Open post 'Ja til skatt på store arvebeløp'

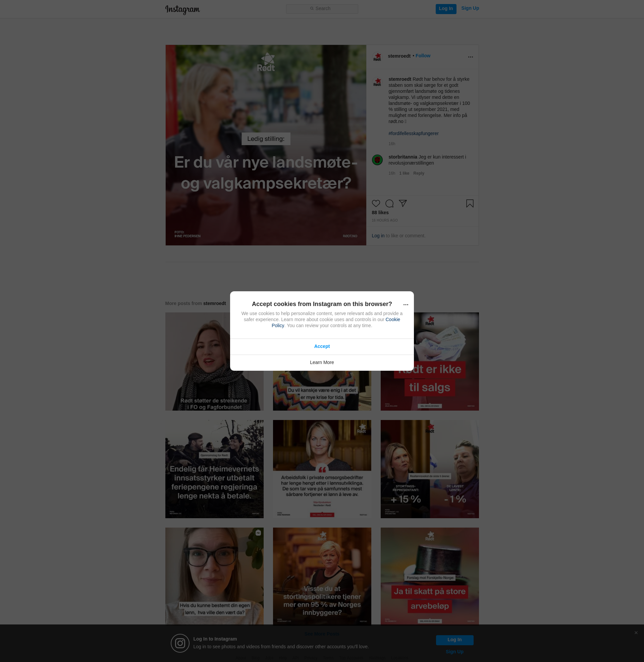coord(430,576)
